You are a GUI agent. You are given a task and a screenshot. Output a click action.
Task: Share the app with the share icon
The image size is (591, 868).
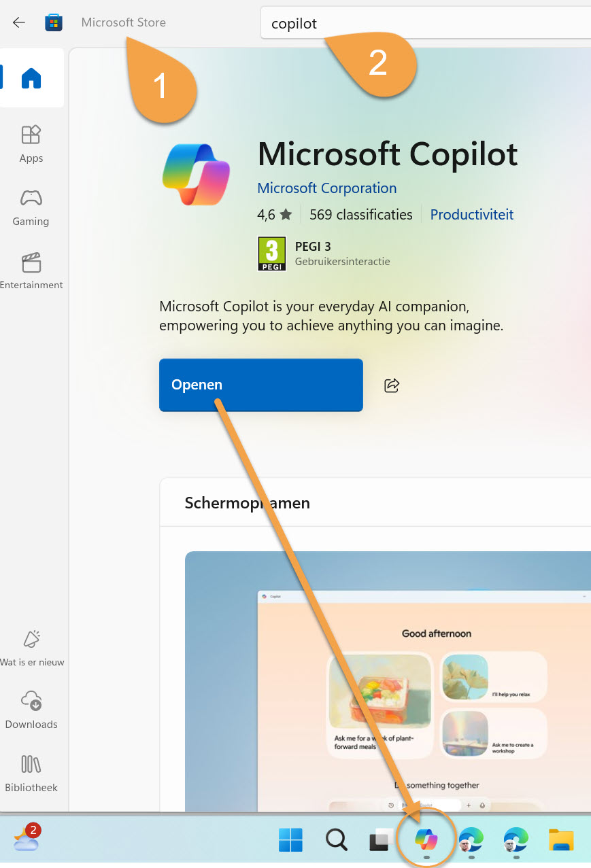pyautogui.click(x=392, y=385)
